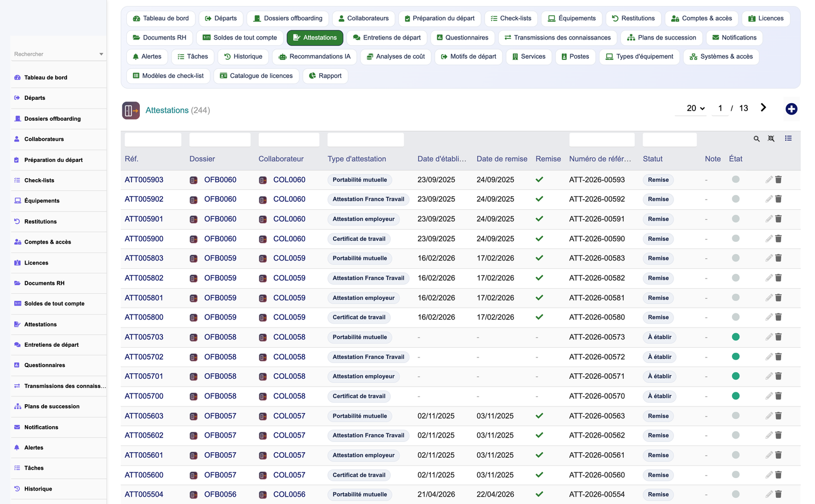Delete ATT005902 using trash icon
The width and height of the screenshot is (815, 504).
coord(778,199)
